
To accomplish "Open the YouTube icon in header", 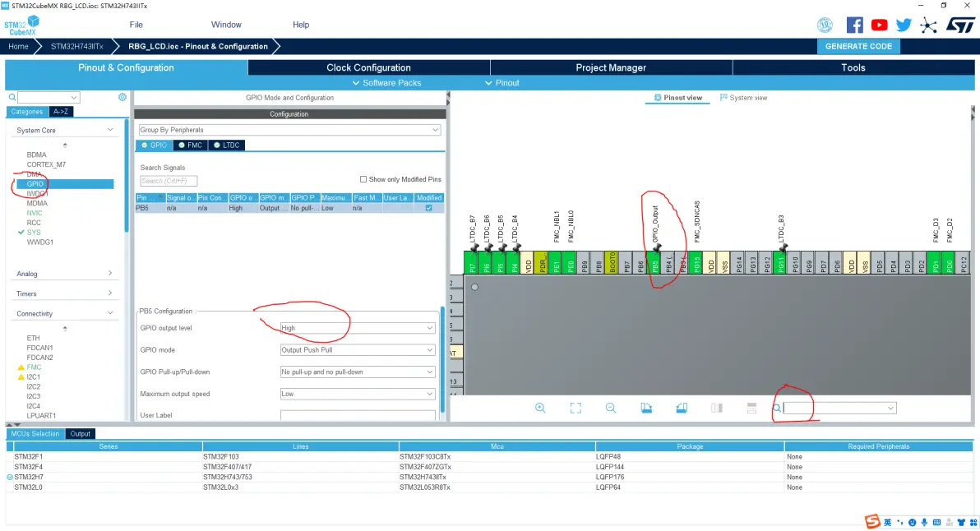I will tap(879, 25).
